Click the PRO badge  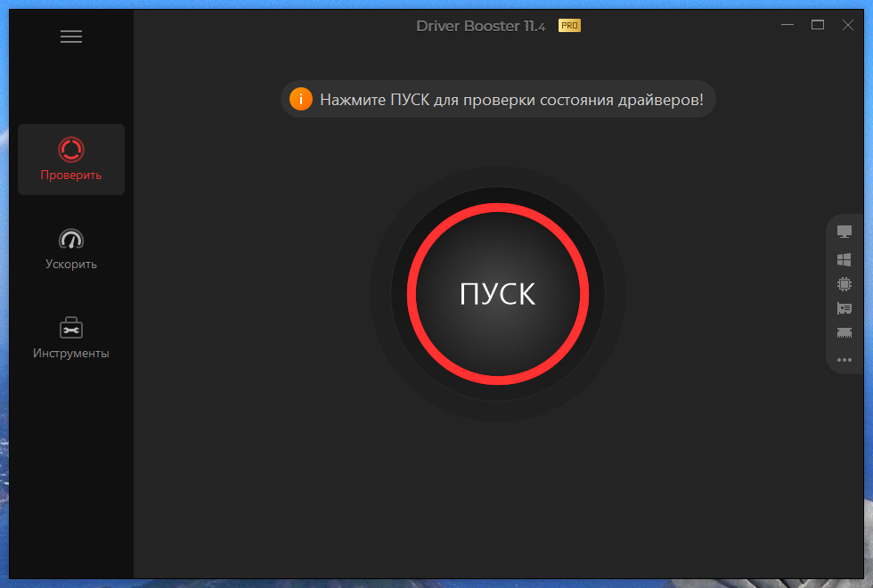(569, 26)
